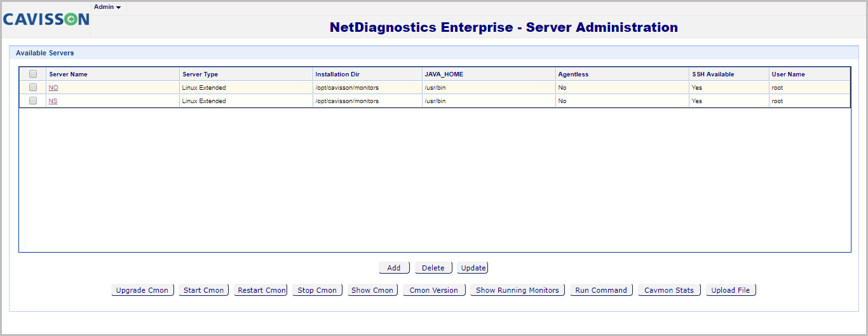Click the Update button

click(473, 268)
